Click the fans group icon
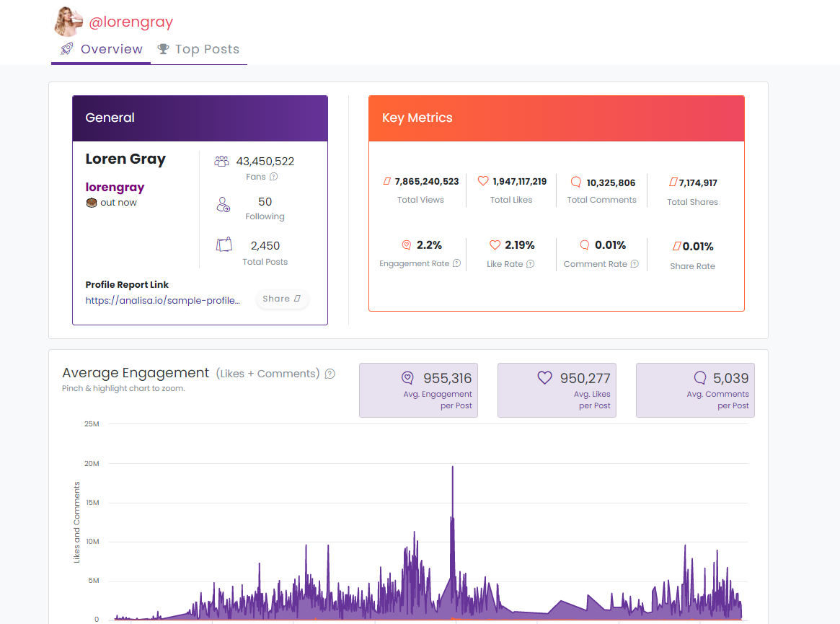Viewport: 840px width, 624px height. point(222,162)
